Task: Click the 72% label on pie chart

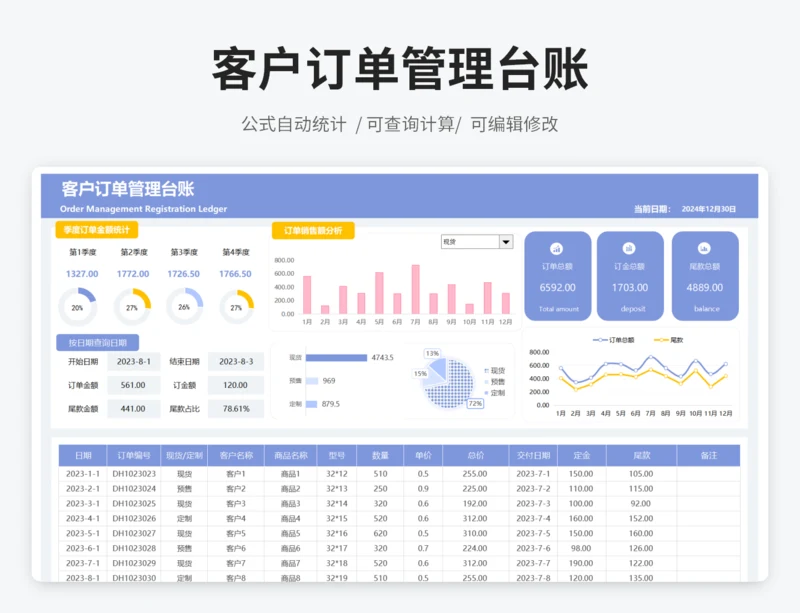Action: tap(475, 403)
